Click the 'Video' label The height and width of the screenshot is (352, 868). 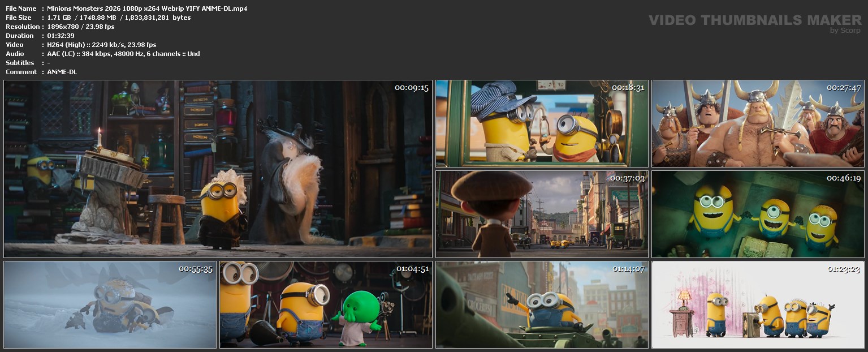[x=15, y=45]
